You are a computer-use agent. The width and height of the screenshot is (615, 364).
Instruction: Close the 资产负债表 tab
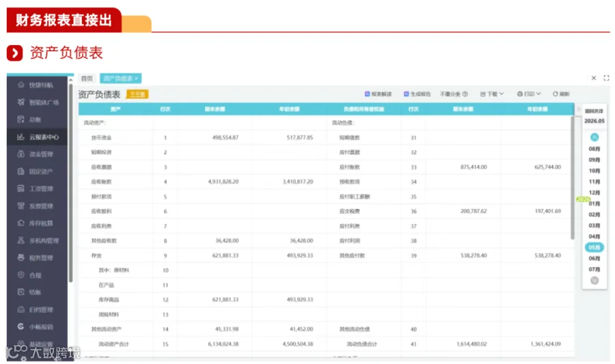(x=136, y=79)
